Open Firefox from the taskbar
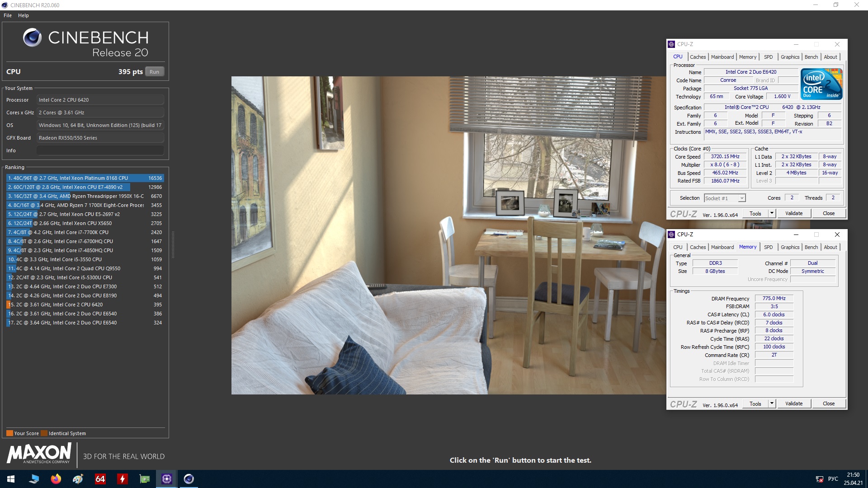The width and height of the screenshot is (868, 488). [56, 479]
